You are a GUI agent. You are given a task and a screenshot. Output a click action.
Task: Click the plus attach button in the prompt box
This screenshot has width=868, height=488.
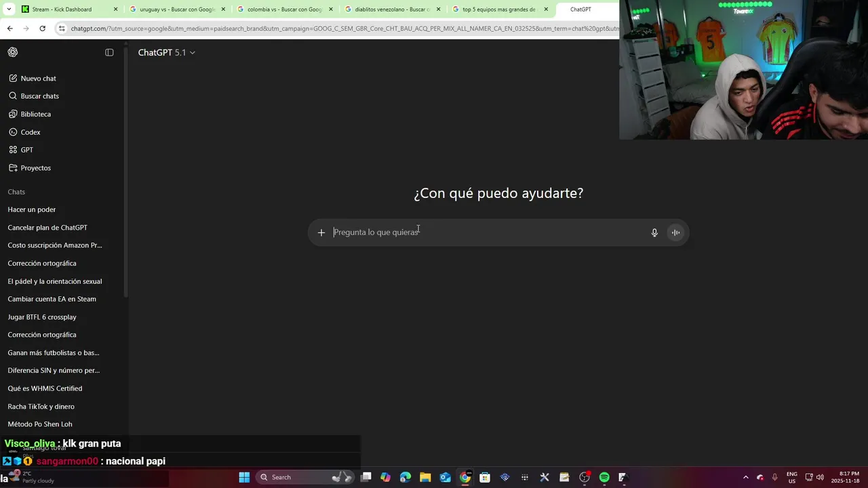click(x=321, y=232)
